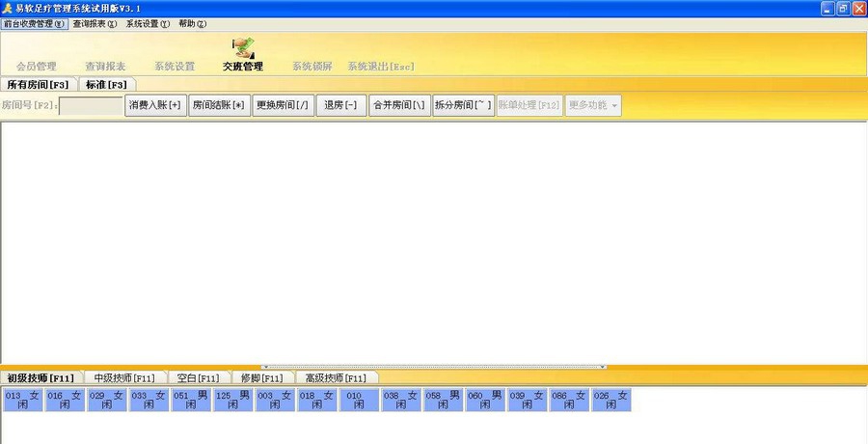Click the application icon in the title bar
Viewport: 868px width, 444px height.
pos(7,9)
